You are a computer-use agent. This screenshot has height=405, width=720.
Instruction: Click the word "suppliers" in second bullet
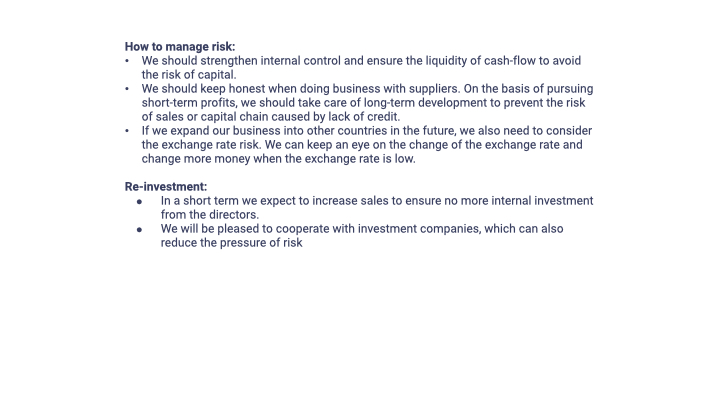(x=433, y=89)
